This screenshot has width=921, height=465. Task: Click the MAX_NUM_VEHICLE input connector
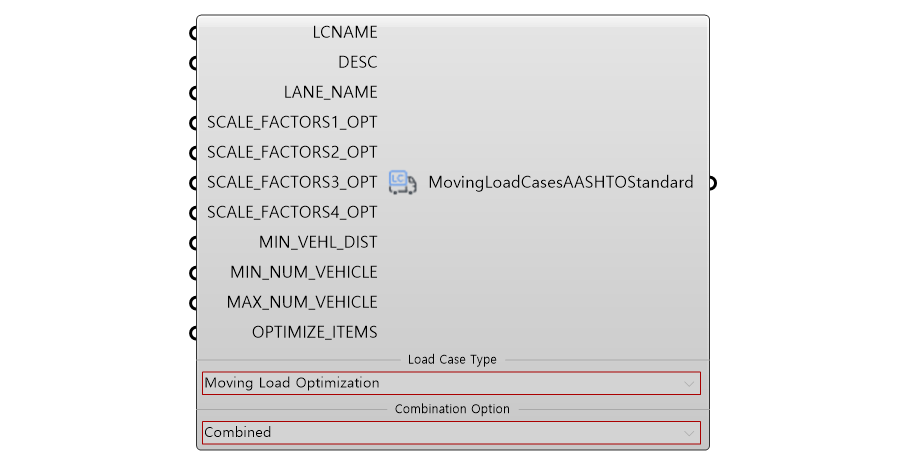click(193, 302)
